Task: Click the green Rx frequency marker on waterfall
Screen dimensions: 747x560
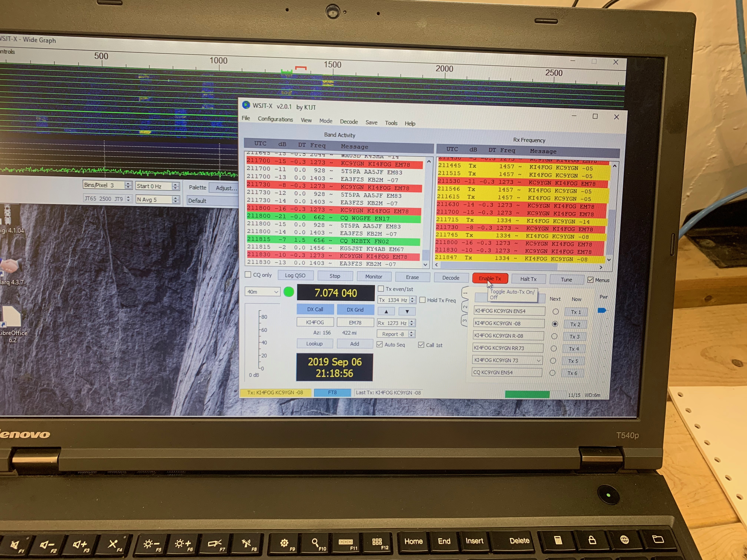Action: pos(286,71)
